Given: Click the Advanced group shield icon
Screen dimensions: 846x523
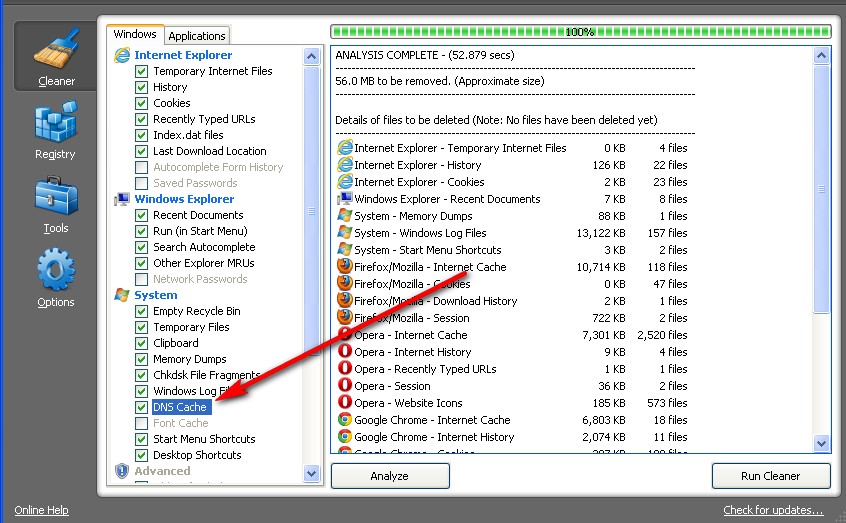Looking at the screenshot, I should pyautogui.click(x=122, y=471).
